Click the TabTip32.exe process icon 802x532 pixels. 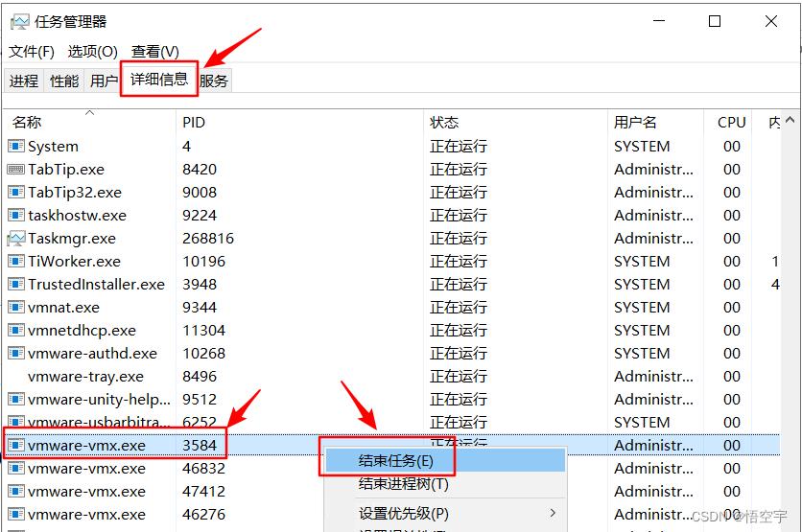pyautogui.click(x=16, y=192)
